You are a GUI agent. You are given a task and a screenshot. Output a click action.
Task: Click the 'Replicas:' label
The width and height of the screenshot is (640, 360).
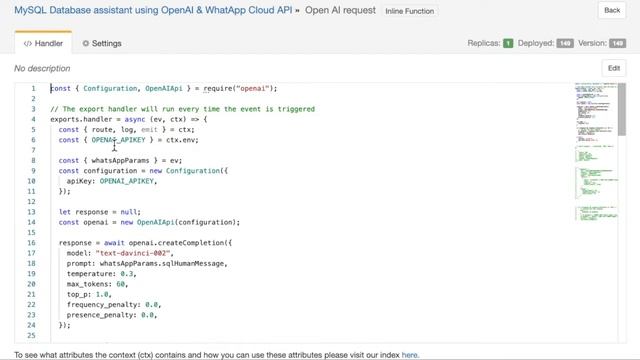click(484, 43)
